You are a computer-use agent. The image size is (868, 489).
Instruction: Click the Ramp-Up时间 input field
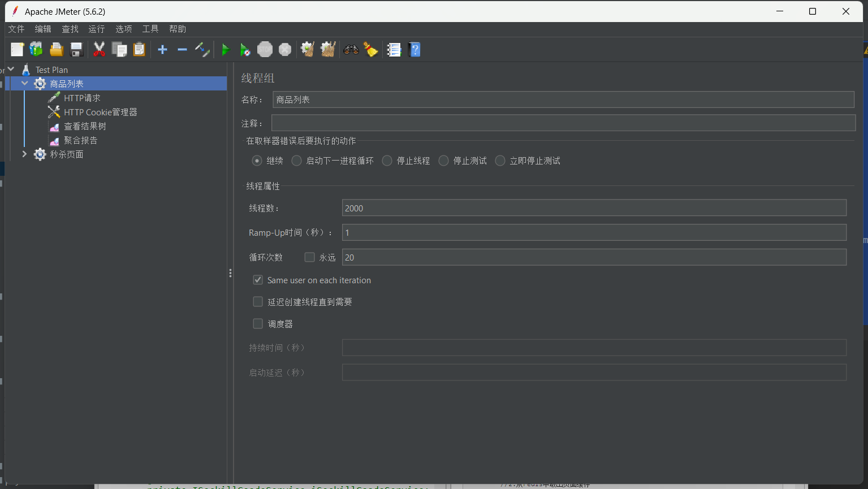pos(594,232)
